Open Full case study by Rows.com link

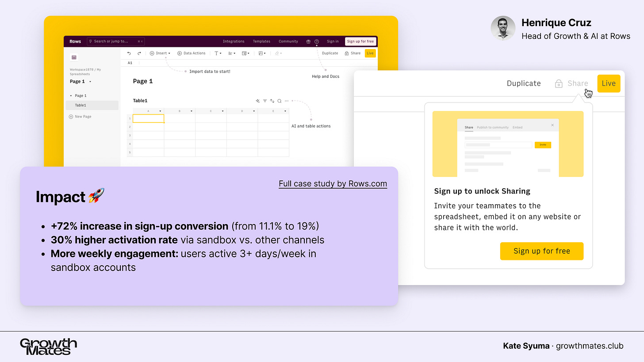(x=333, y=183)
